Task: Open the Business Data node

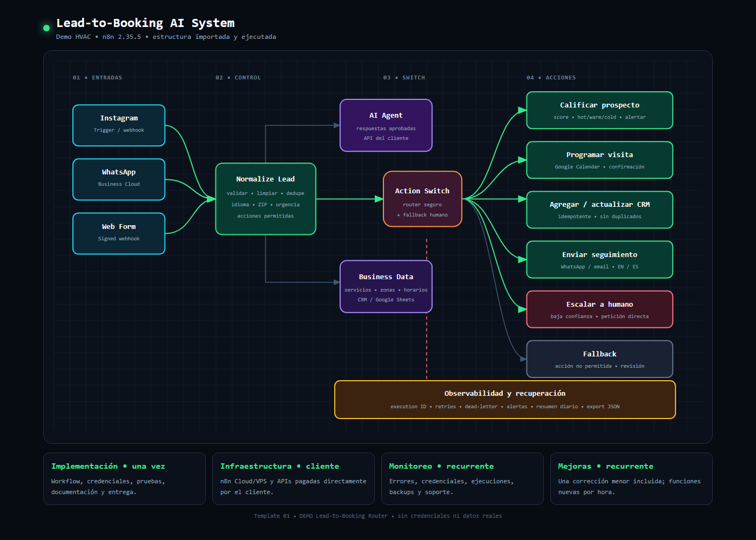Action: (386, 287)
